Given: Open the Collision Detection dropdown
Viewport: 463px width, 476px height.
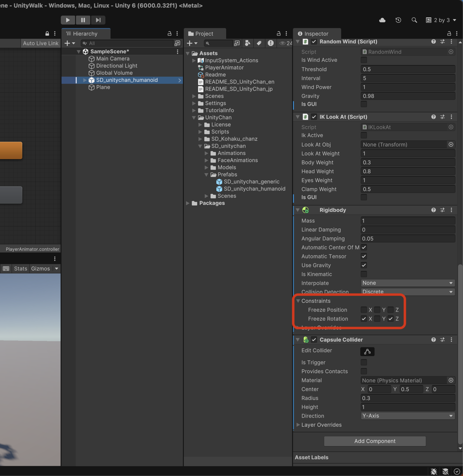Looking at the screenshot, I should [x=407, y=292].
